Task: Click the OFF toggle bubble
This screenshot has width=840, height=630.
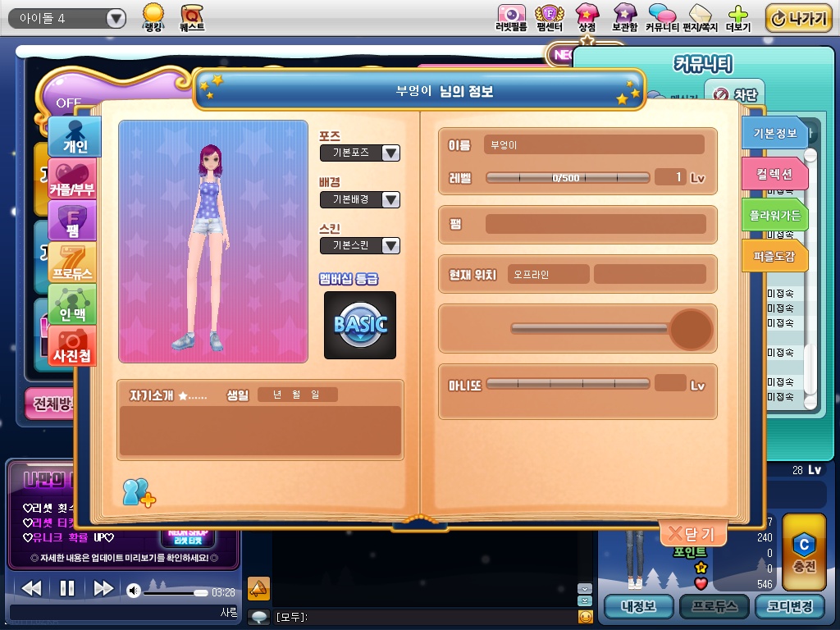Action: point(69,102)
